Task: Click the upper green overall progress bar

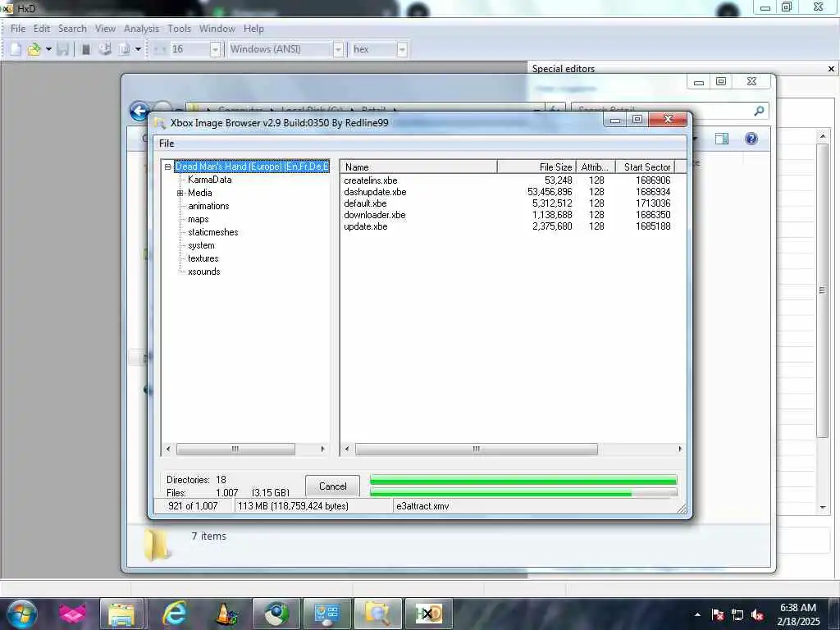Action: 523,479
